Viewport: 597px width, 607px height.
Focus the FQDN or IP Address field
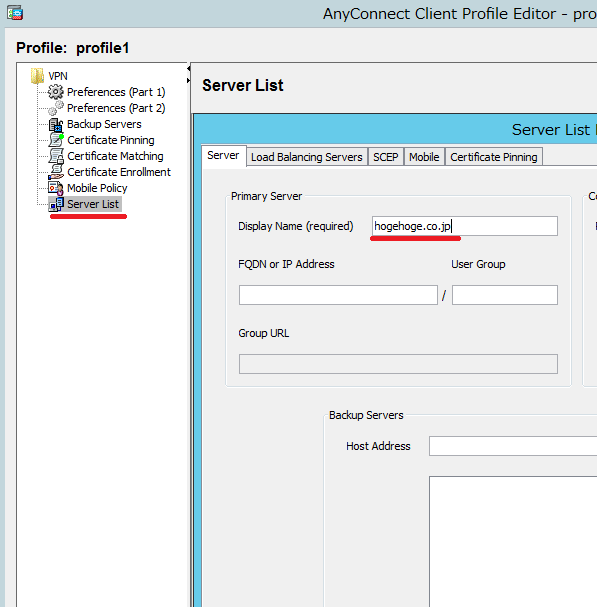pos(338,295)
